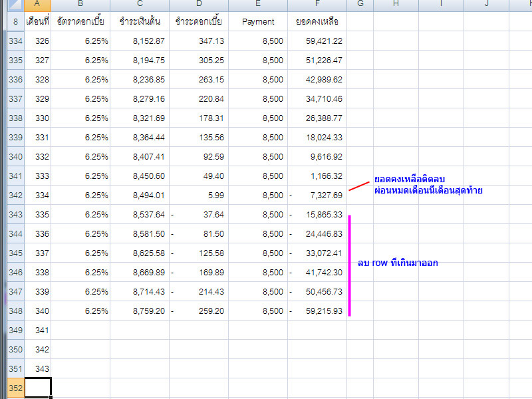Select column E header
The image size is (532, 399).
click(x=258, y=5)
